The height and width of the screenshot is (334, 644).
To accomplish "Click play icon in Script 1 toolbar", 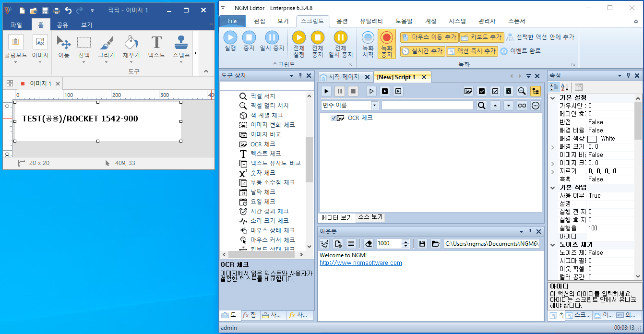I will pyautogui.click(x=326, y=91).
